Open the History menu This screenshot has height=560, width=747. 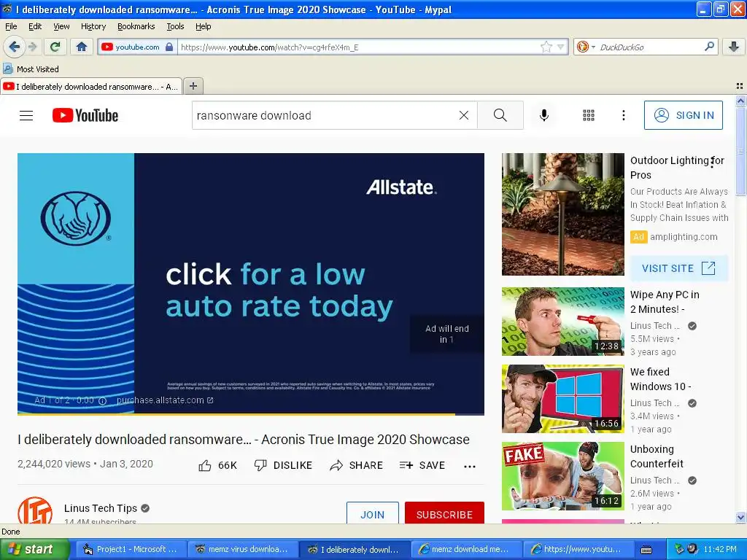click(93, 26)
